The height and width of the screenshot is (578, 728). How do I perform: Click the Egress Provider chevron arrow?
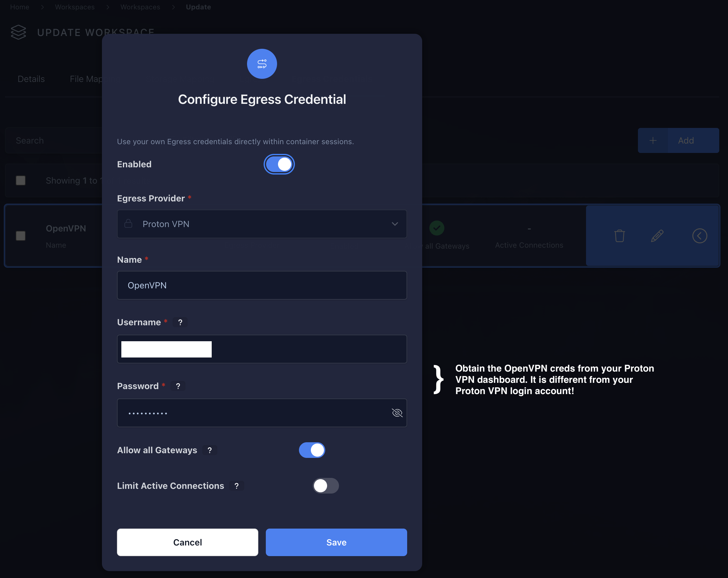tap(395, 224)
